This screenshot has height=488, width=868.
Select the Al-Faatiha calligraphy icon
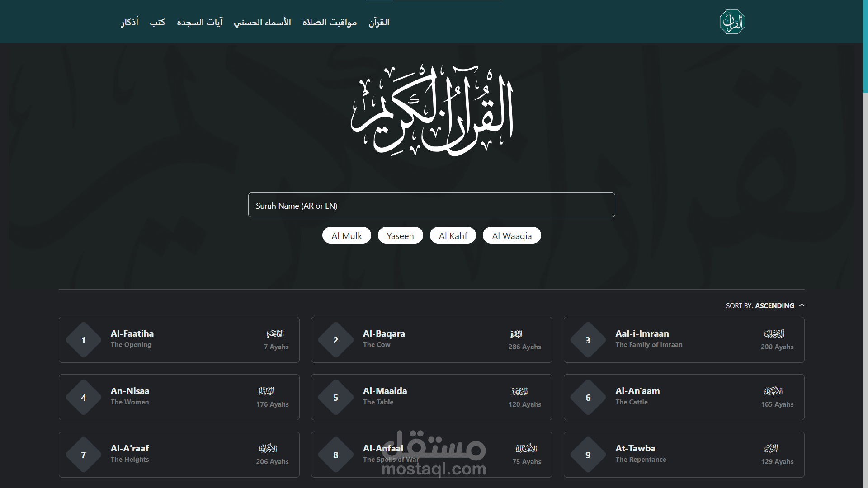tap(276, 334)
